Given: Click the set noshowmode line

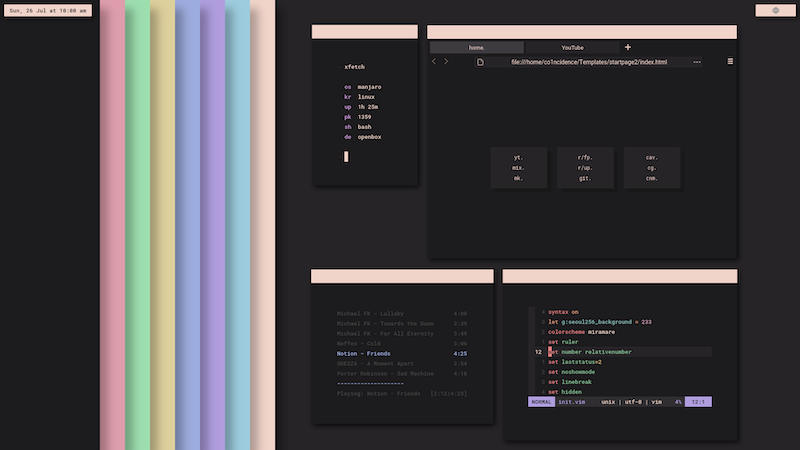Looking at the screenshot, I should coord(571,372).
